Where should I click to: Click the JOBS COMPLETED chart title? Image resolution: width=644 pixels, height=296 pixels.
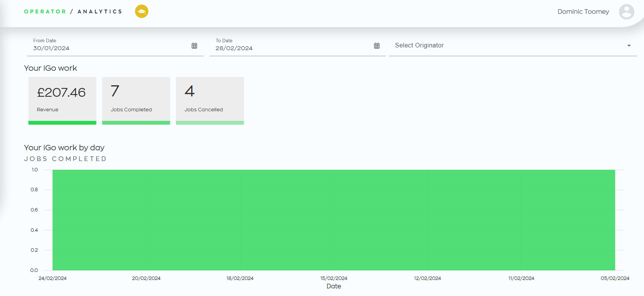(x=65, y=159)
